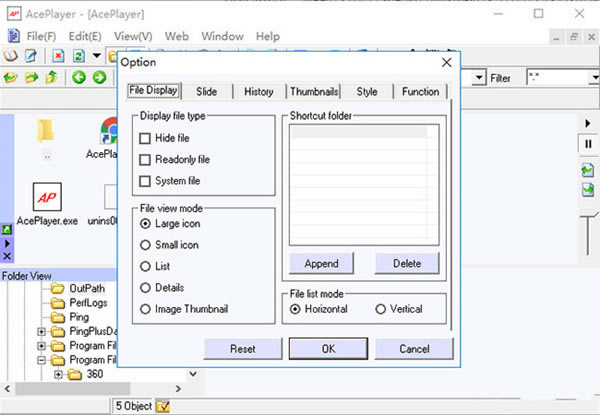Click the pause button on right panel
600x415 pixels.
click(x=588, y=144)
